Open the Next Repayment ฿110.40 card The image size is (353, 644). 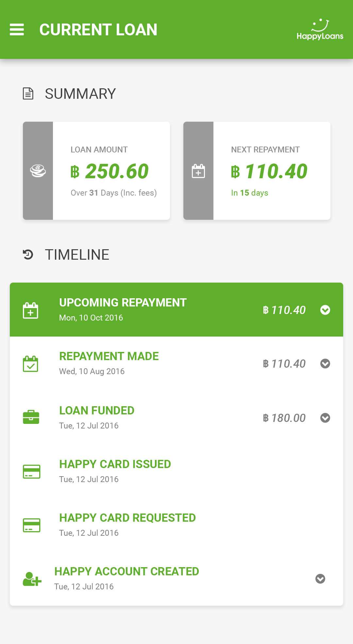257,171
